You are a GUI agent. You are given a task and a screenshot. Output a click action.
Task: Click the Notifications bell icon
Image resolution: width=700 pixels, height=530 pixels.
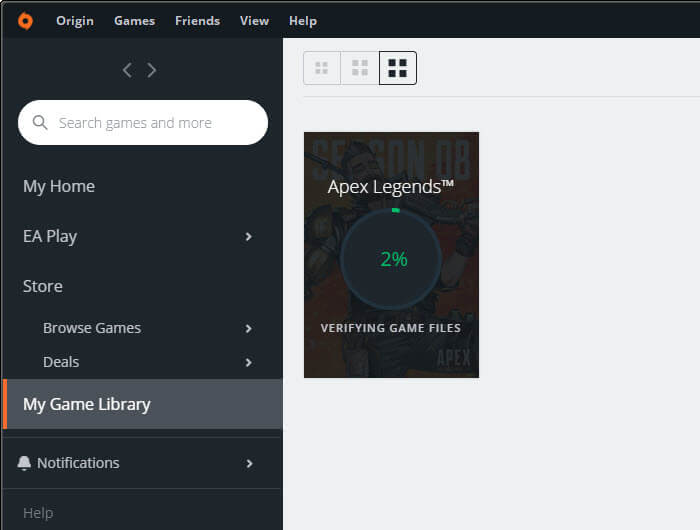coord(24,463)
